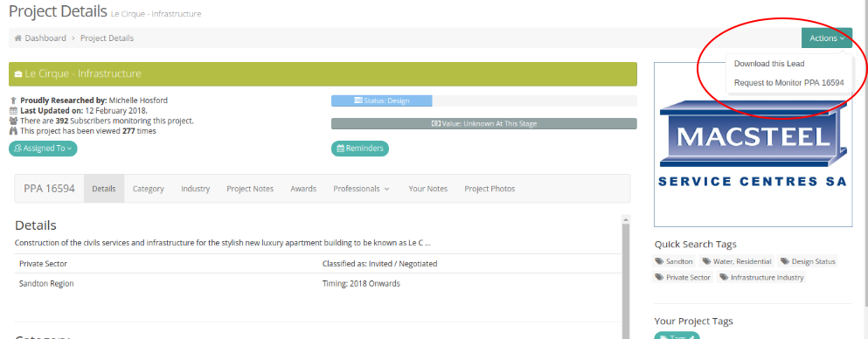Click the Classified as: Invited / Negotiated text
Screen dimensions: 868x339
click(379, 264)
